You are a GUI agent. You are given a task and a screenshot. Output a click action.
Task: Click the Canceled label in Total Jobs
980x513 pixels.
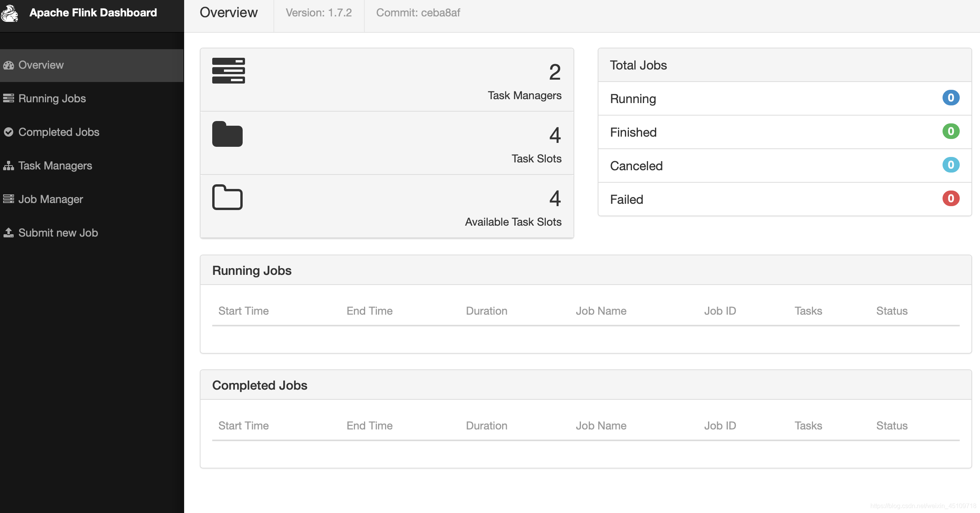pos(636,166)
